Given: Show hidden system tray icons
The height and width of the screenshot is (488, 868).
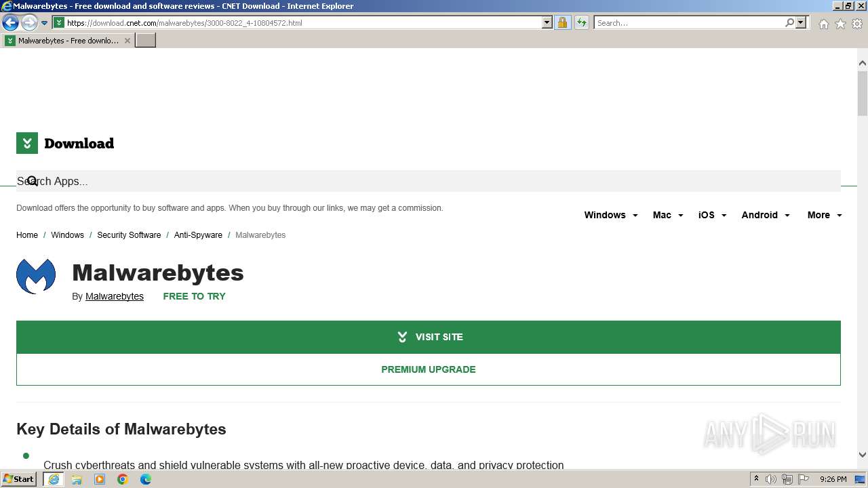Looking at the screenshot, I should click(x=756, y=479).
